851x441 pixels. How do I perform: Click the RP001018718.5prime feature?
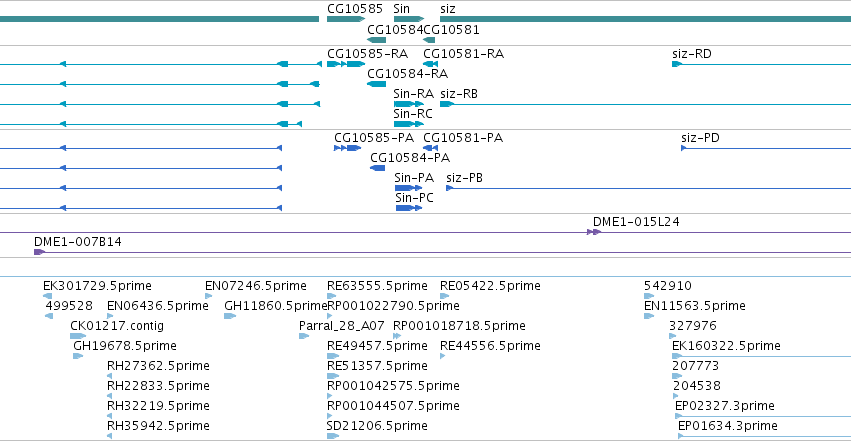tap(397, 336)
